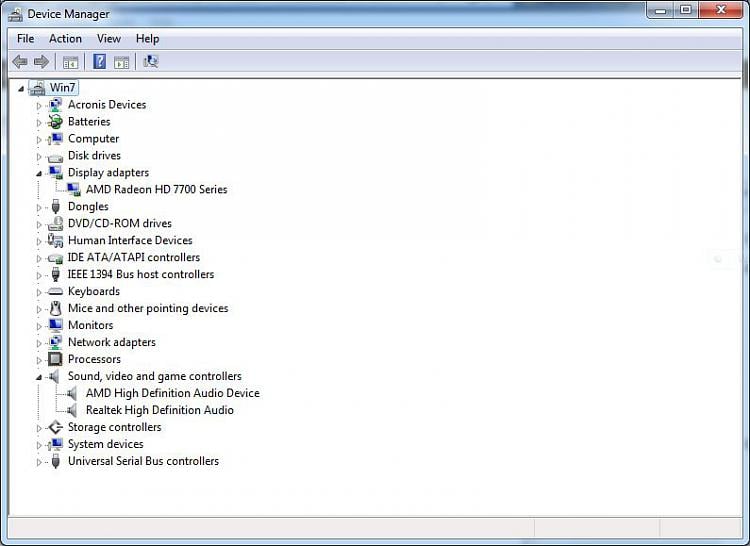The image size is (750, 546).
Task: Click the AMD Radeon HD 7700 device icon
Action: coord(74,189)
